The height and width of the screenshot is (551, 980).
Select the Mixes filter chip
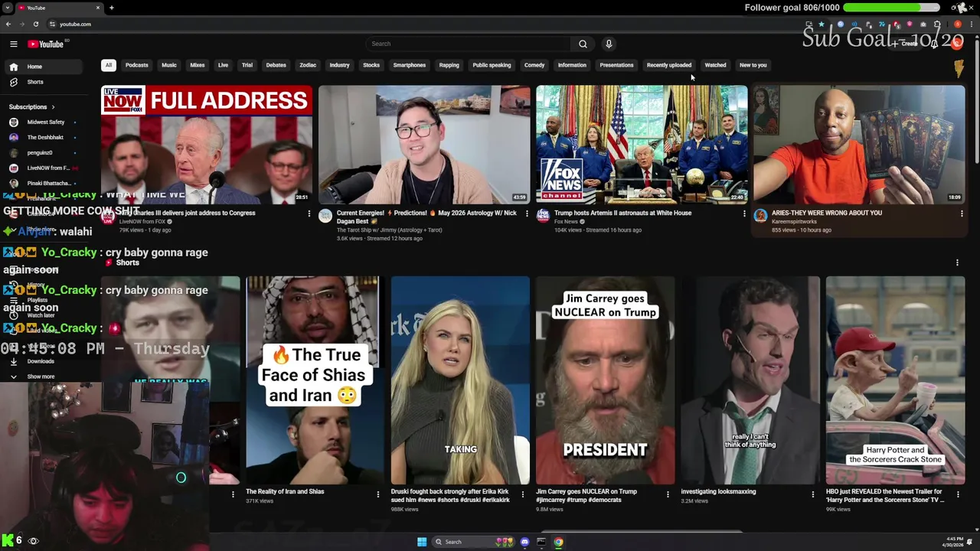pos(198,65)
